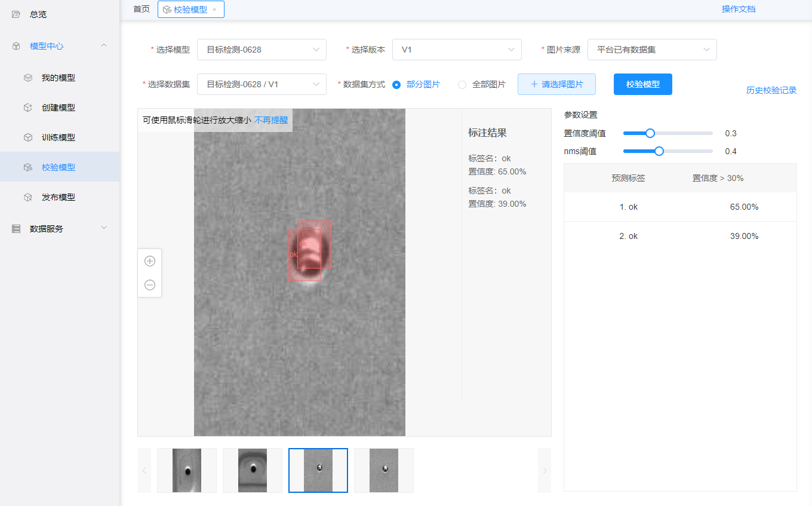The width and height of the screenshot is (812, 506).
Task: Open the 选择模型 dropdown
Action: point(262,50)
